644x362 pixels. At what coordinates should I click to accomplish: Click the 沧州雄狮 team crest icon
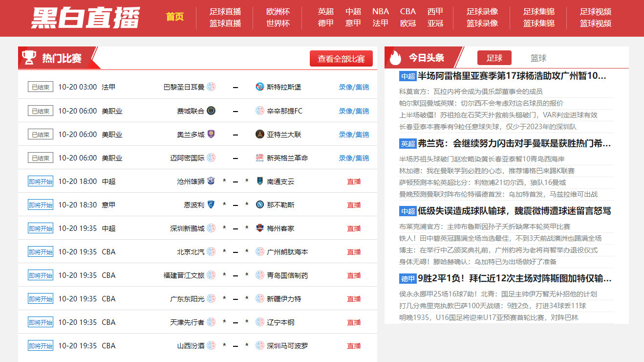point(211,181)
